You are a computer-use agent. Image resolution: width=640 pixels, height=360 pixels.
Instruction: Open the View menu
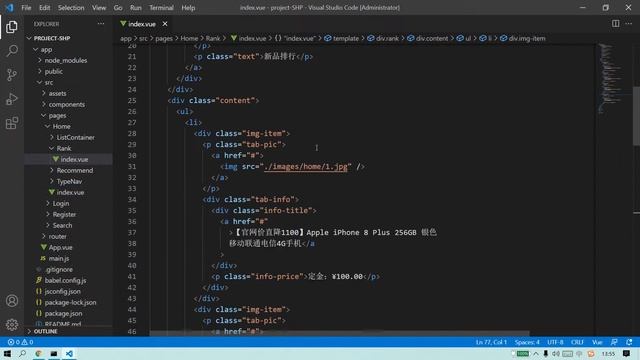pyautogui.click(x=99, y=7)
